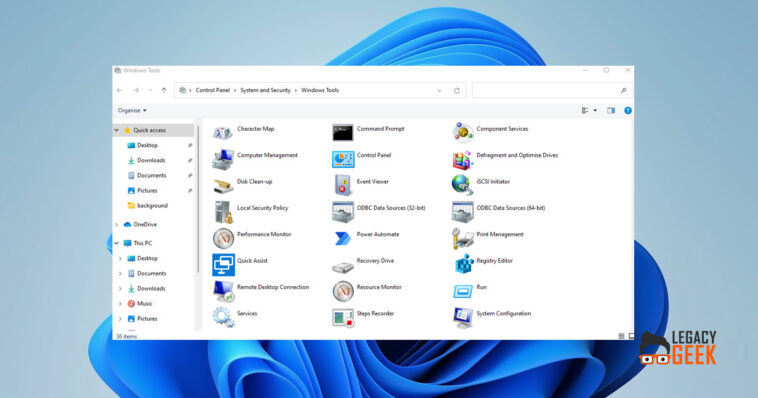Launch the Power Automate icon

(x=343, y=238)
